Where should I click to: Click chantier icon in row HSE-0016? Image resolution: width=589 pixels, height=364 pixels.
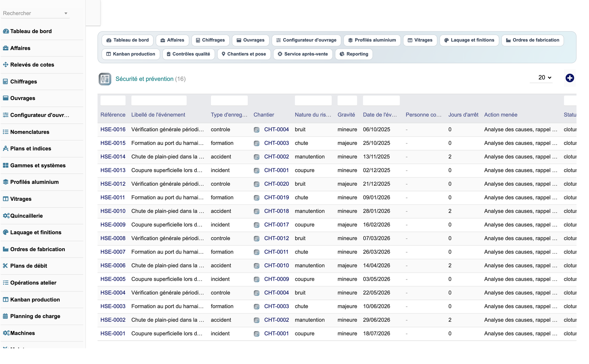point(256,130)
